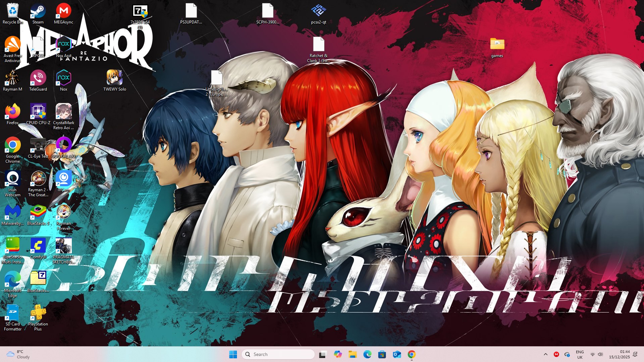Select the LittleBigPlanet 2 (Europe) file
Image resolution: width=644 pixels, height=362 pixels.
click(216, 83)
